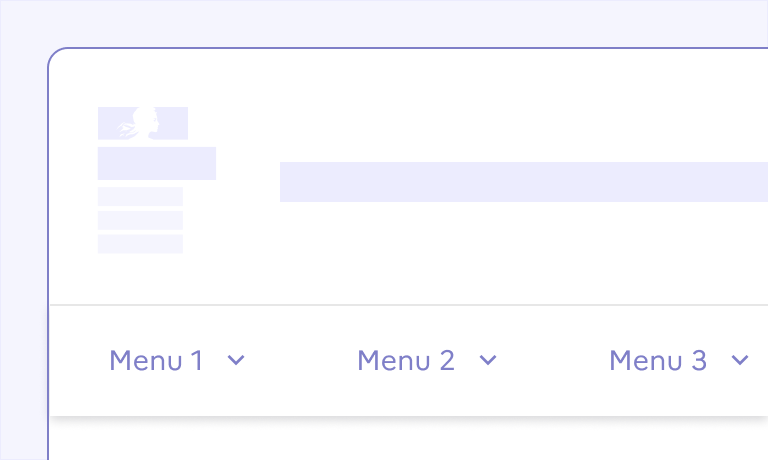Screen dimensions: 768x460
Task: Click the empty white area below navigation bar
Action: click(400, 440)
